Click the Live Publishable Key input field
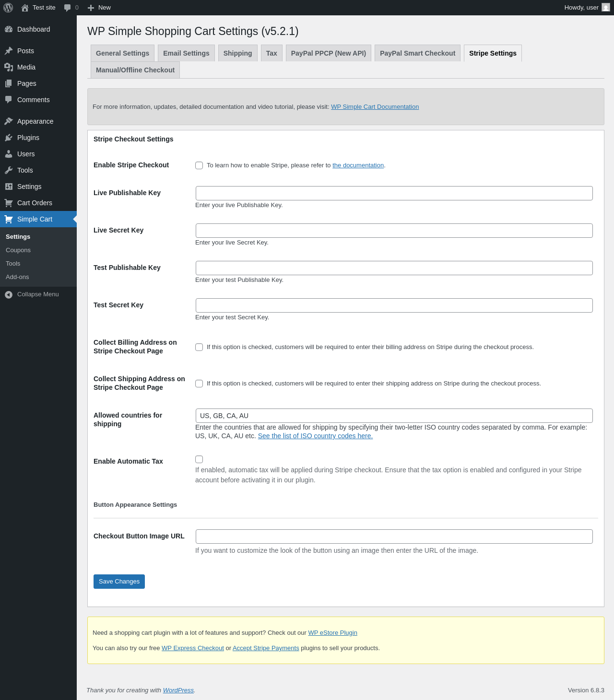The height and width of the screenshot is (700, 614). [x=394, y=193]
